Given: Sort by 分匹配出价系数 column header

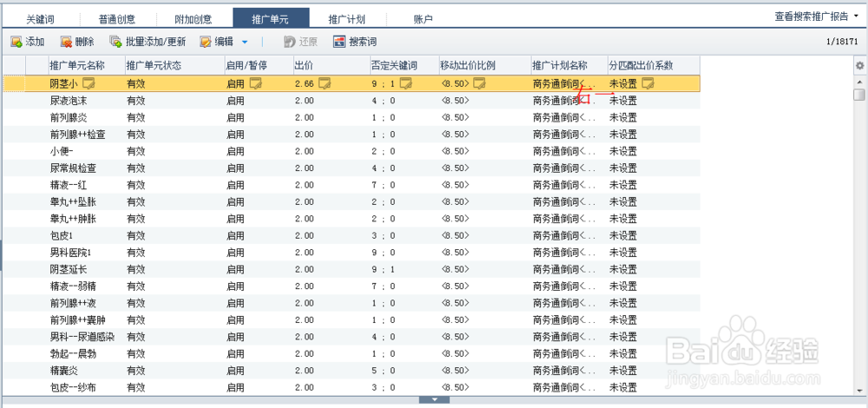Looking at the screenshot, I should [654, 65].
